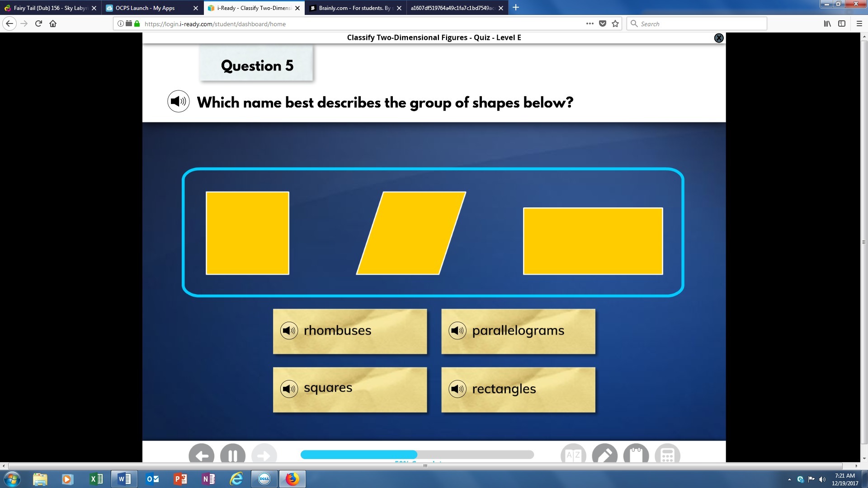Open Firefox page actions ellipsis menu
The image size is (868, 488).
(x=590, y=23)
